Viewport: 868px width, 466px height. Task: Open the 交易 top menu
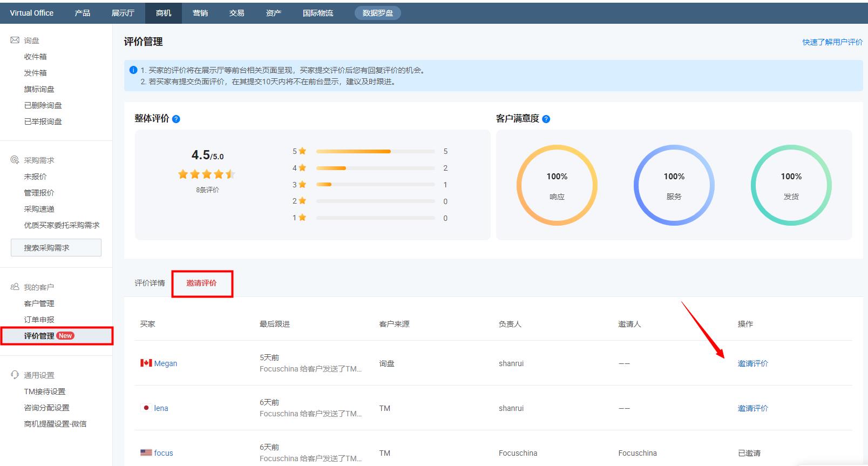click(237, 13)
